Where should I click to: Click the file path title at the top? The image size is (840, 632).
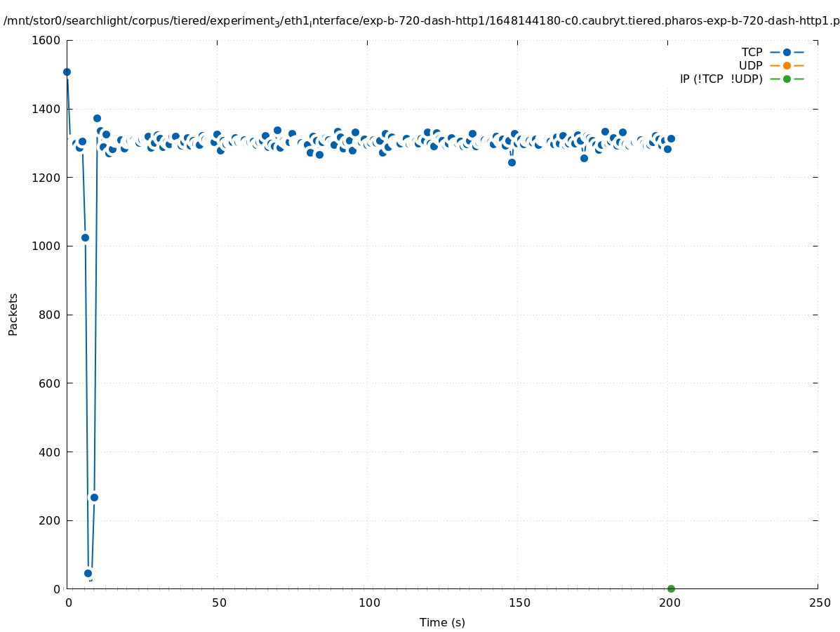click(x=421, y=21)
